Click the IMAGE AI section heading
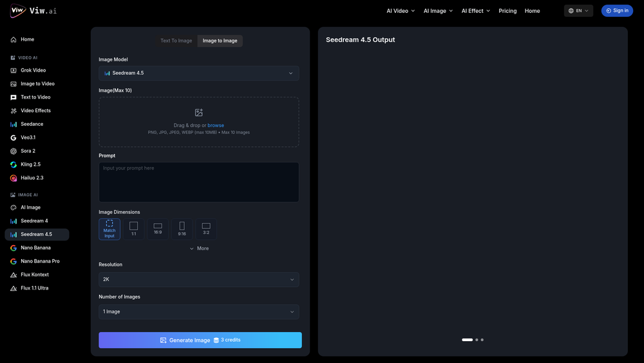Viewport: 644px width, 363px height. [x=28, y=195]
